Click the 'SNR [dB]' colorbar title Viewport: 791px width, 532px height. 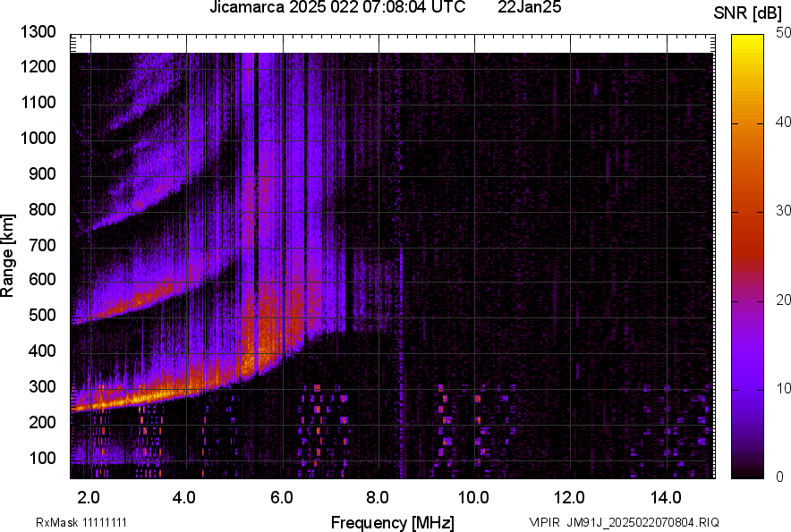[748, 13]
